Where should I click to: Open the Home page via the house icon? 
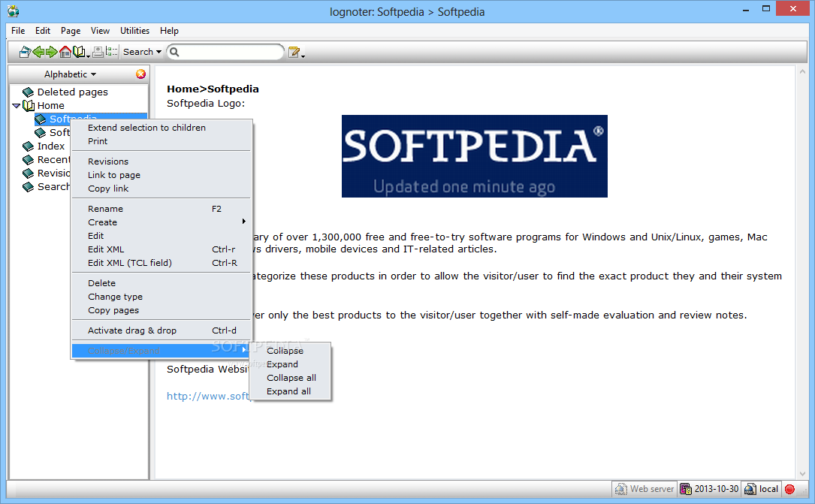click(65, 52)
